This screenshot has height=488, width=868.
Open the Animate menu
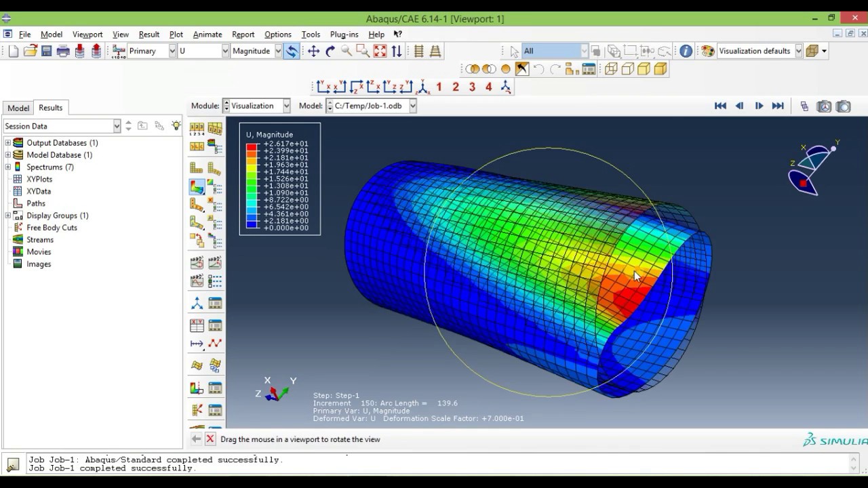pos(208,34)
